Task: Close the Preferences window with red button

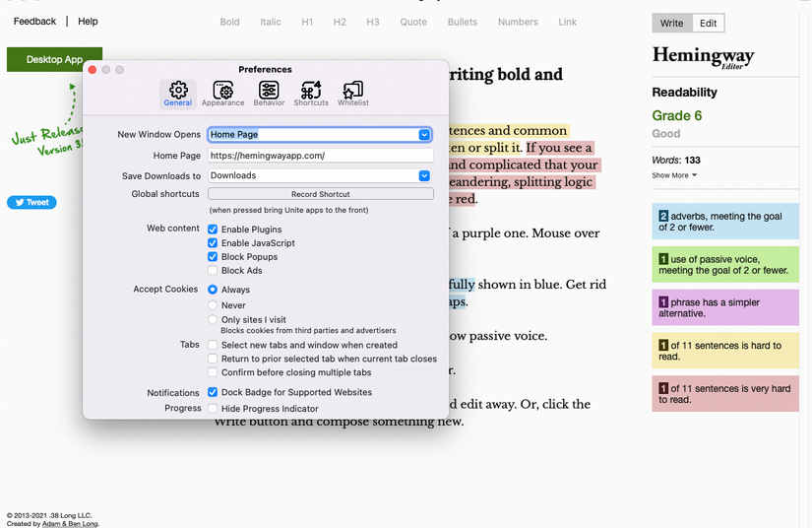Action: tap(93, 70)
